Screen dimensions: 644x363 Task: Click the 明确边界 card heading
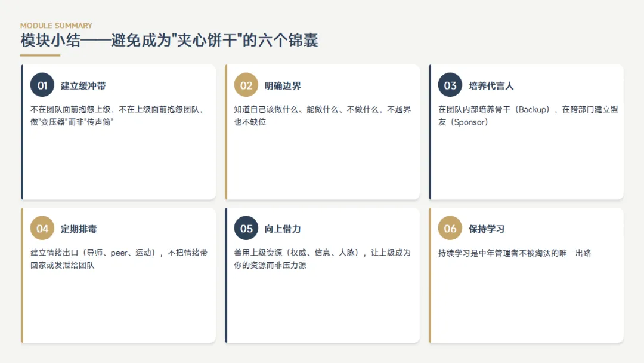(283, 85)
